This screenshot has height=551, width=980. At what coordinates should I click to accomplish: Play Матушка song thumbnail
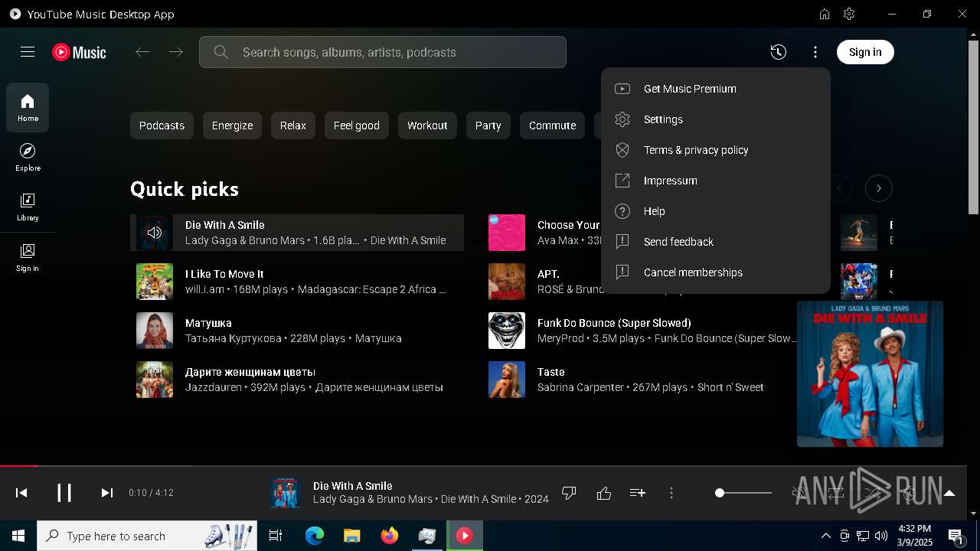pyautogui.click(x=155, y=331)
